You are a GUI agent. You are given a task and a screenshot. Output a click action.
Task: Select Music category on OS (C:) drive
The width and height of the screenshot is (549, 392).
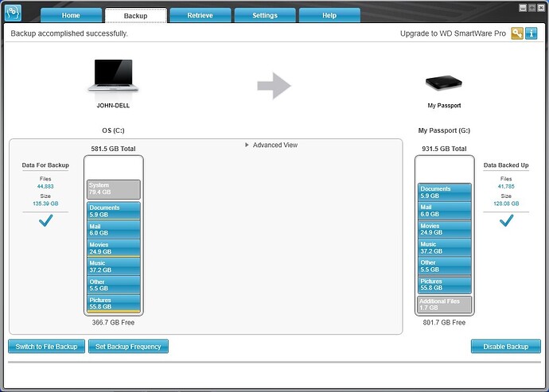pos(114,266)
